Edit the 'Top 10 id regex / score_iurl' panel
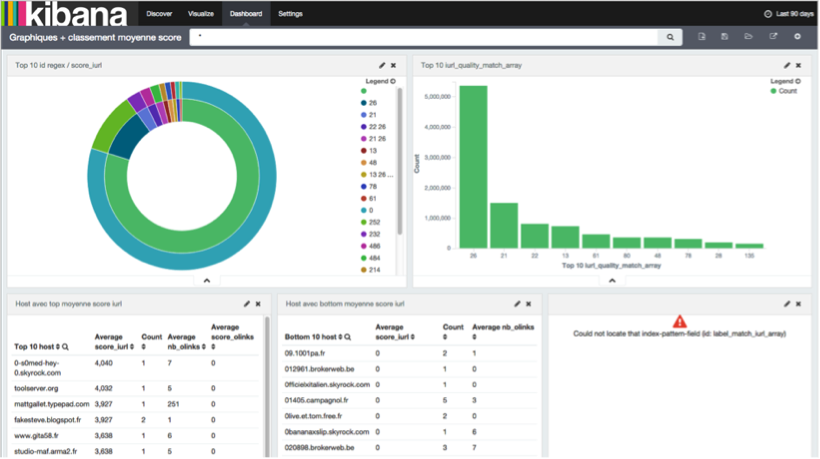 click(x=382, y=65)
